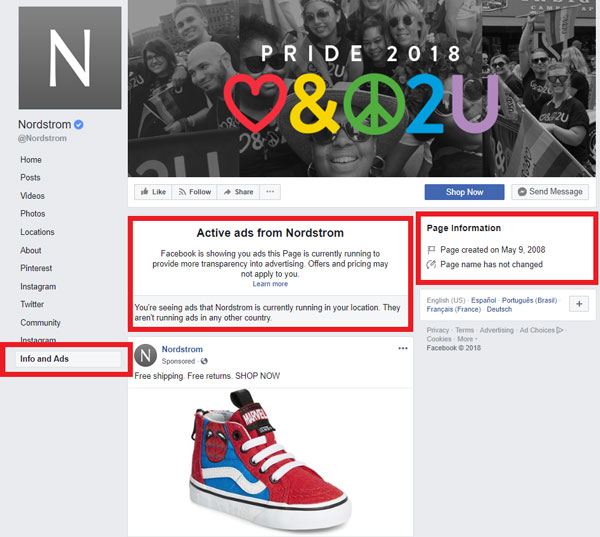Click the Learn more link
This screenshot has height=537, width=600.
pyautogui.click(x=270, y=284)
